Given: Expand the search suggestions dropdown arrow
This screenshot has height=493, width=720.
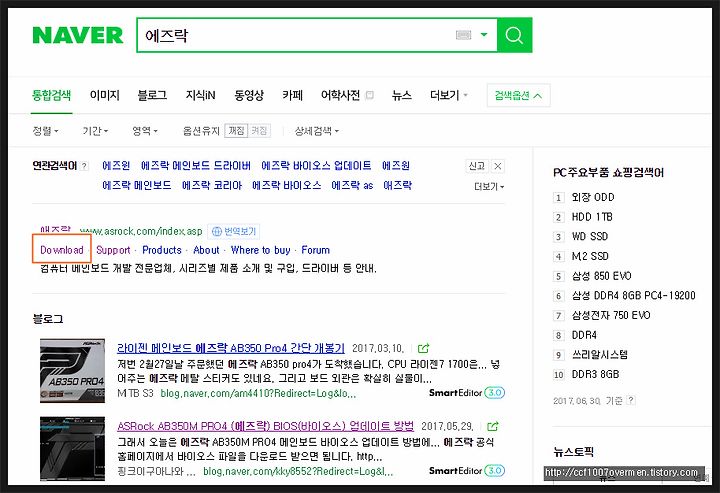Looking at the screenshot, I should click(484, 35).
